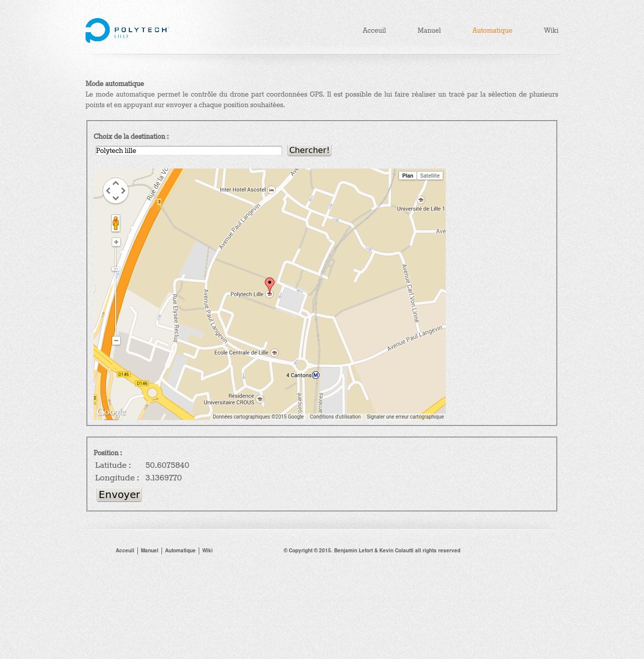Click the map pan control wheel
Viewport: 644px width, 659px height.
116,191
